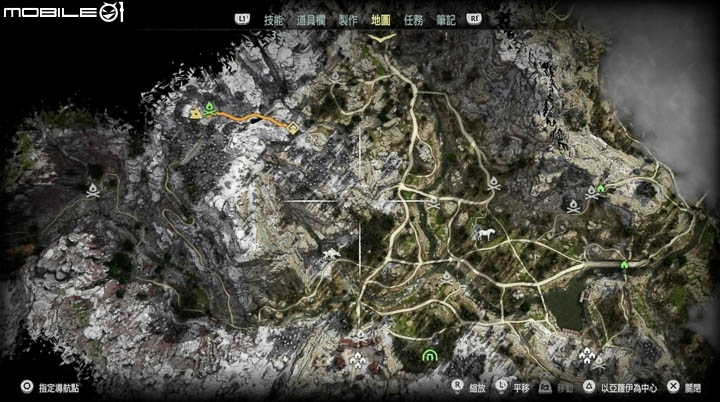This screenshot has height=402, width=720.
Task: Select the yellow triangle quest marker
Action: [196, 113]
